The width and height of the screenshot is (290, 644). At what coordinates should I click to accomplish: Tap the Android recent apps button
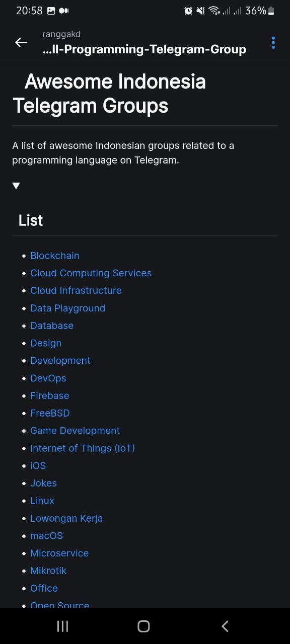point(62,626)
